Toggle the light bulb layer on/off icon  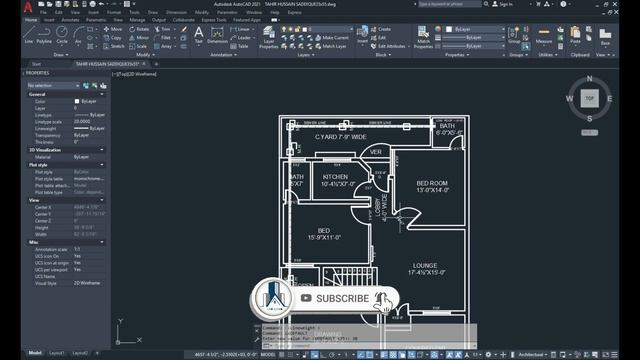coord(284,29)
